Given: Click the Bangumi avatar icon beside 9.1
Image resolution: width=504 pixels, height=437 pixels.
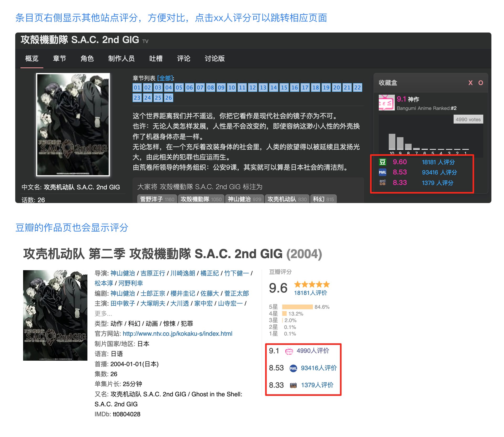Looking at the screenshot, I should (x=386, y=103).
